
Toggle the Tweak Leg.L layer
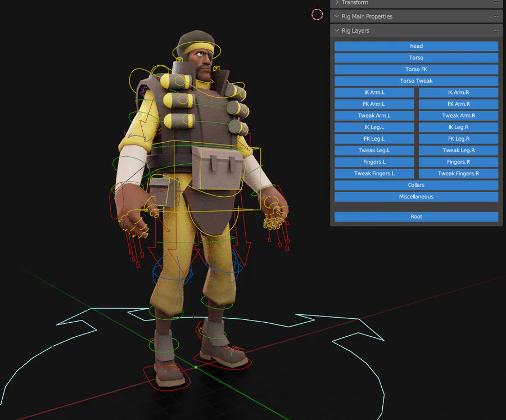coord(374,151)
